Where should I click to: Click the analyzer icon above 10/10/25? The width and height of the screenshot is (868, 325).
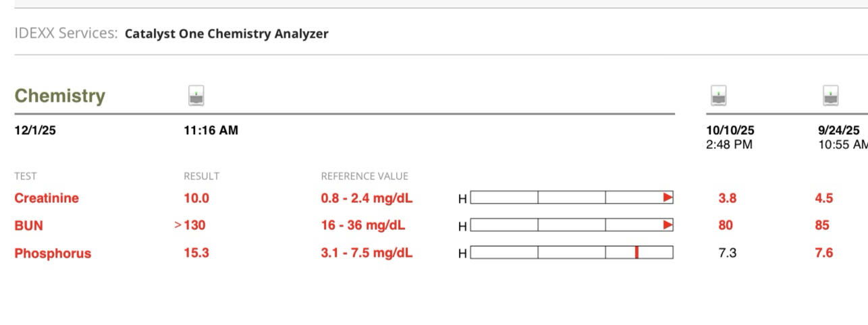[720, 96]
